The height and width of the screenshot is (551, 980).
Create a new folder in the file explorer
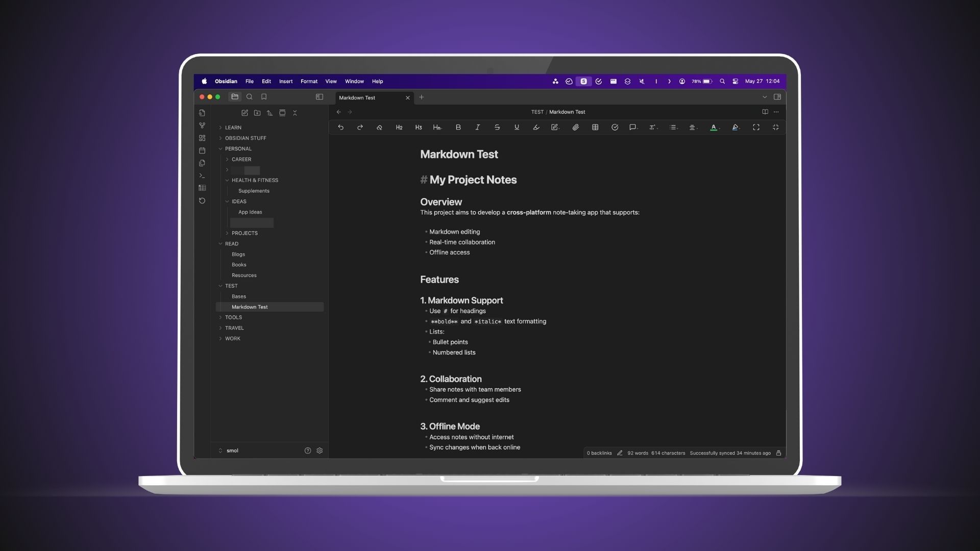[x=257, y=113]
